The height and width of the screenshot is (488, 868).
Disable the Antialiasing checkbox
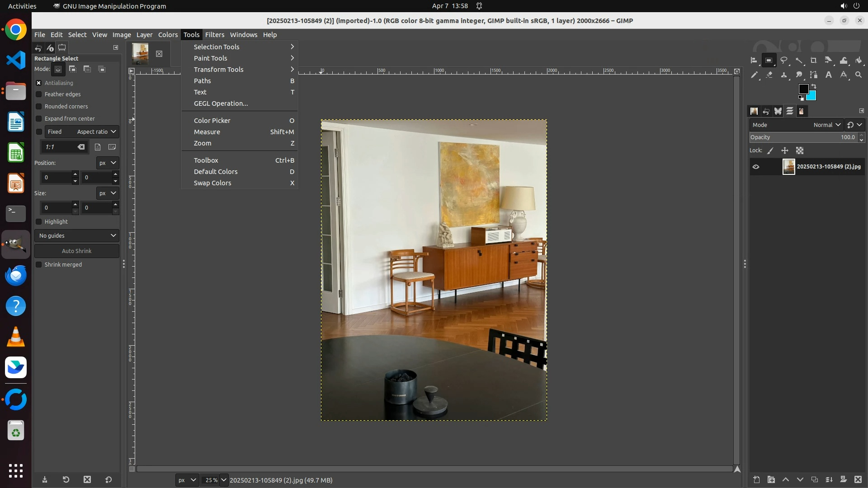pos(39,83)
